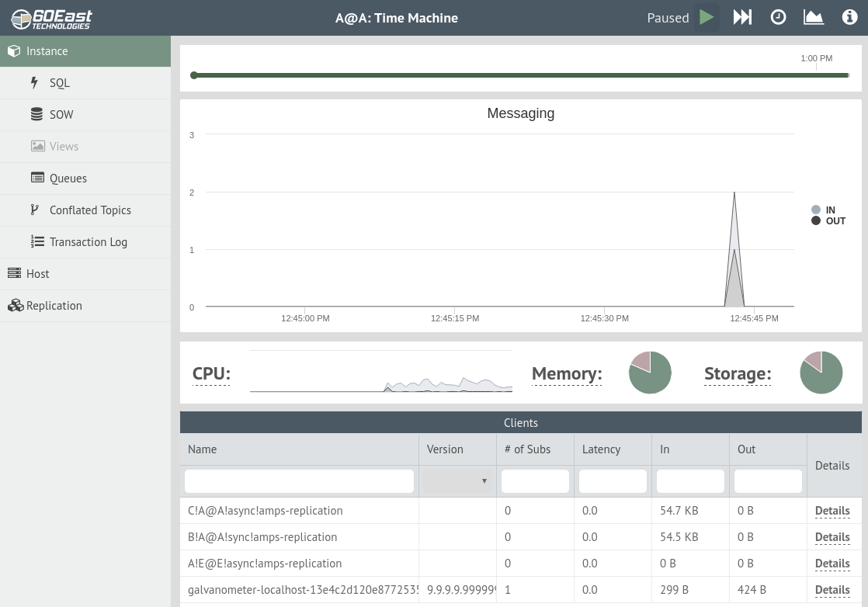Open the Version filter dropdown

(x=457, y=481)
